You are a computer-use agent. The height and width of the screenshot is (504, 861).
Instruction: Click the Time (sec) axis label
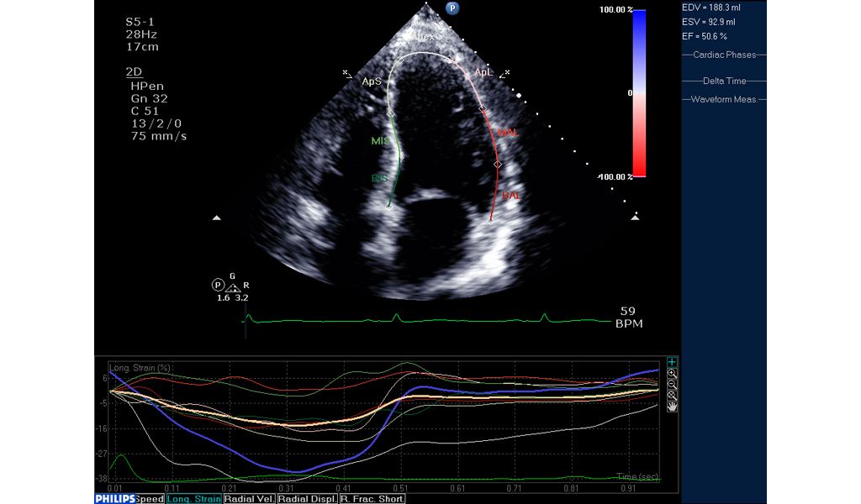pos(637,476)
